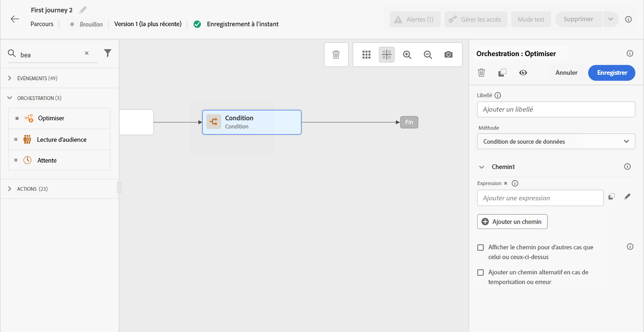Check 'Afficher le chemin pour d'autres cas' box
This screenshot has width=644, height=332.
(480, 247)
